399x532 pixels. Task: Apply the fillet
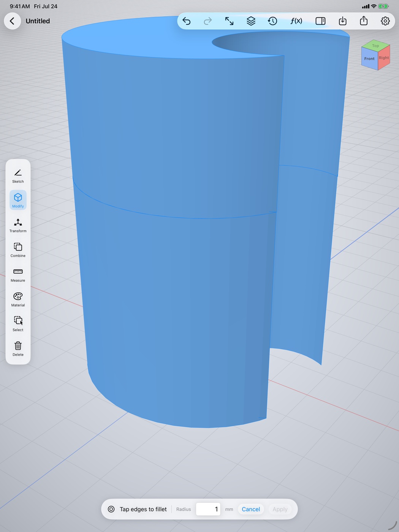[x=280, y=509]
